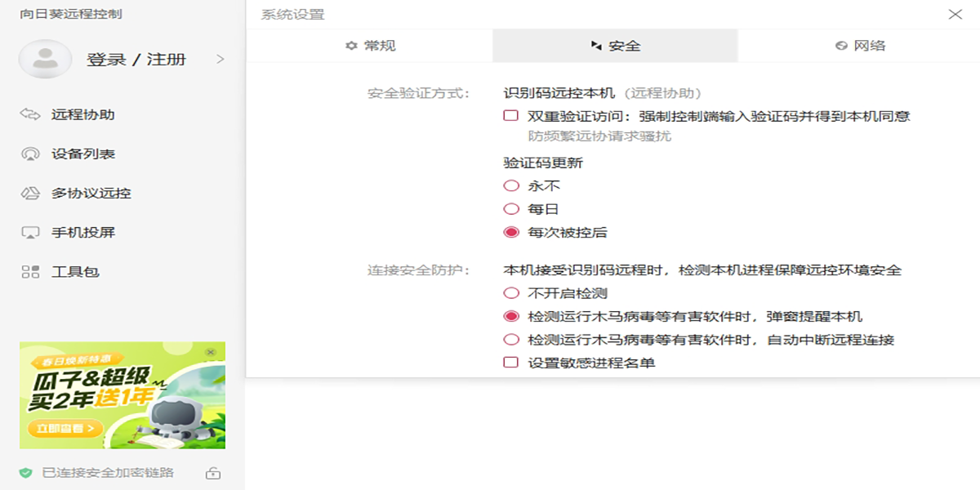Open Phone Screen Mirroring (手机投屏) icon
980x490 pixels.
click(x=30, y=232)
